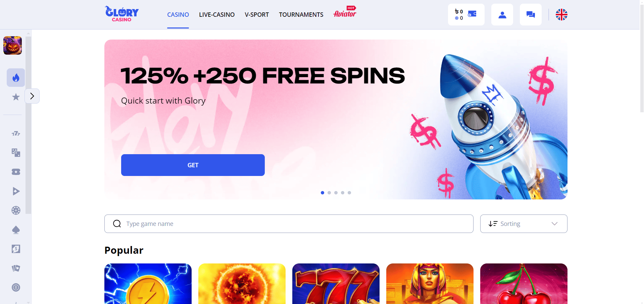Screen dimensions: 644x304
Task: Change language via UK flag selector
Action: (x=561, y=15)
